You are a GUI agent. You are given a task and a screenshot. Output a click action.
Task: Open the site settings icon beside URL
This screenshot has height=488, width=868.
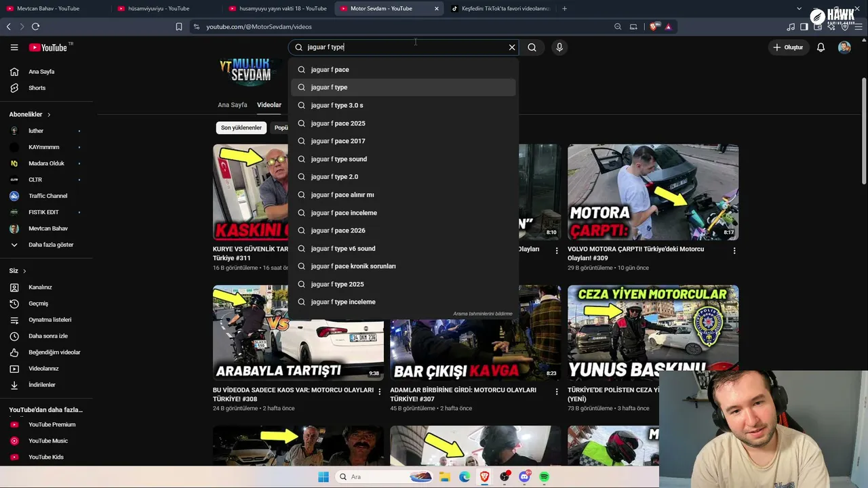pyautogui.click(x=197, y=26)
